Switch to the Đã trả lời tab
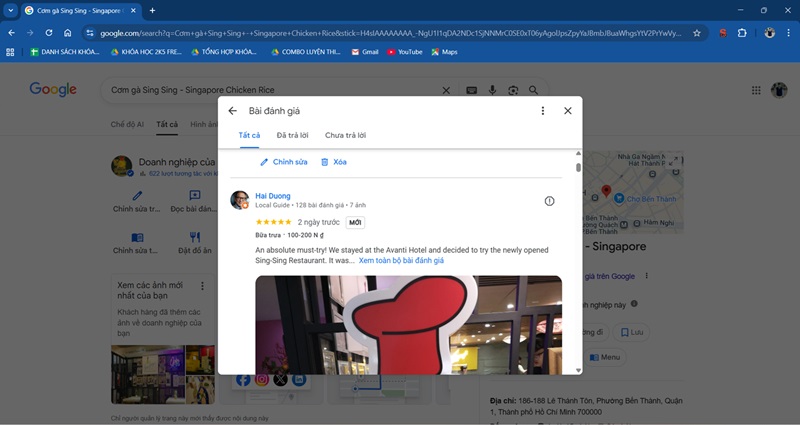 [293, 135]
